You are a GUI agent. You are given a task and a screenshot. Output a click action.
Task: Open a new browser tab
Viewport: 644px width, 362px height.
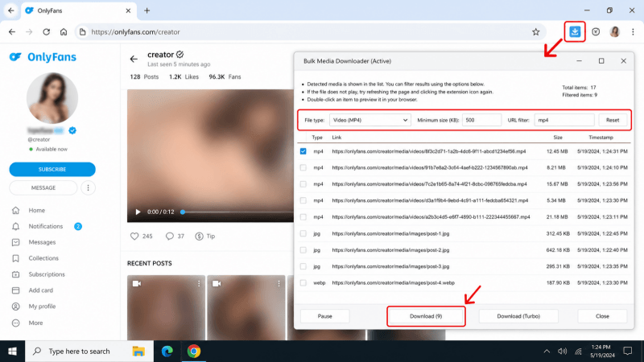click(x=147, y=10)
